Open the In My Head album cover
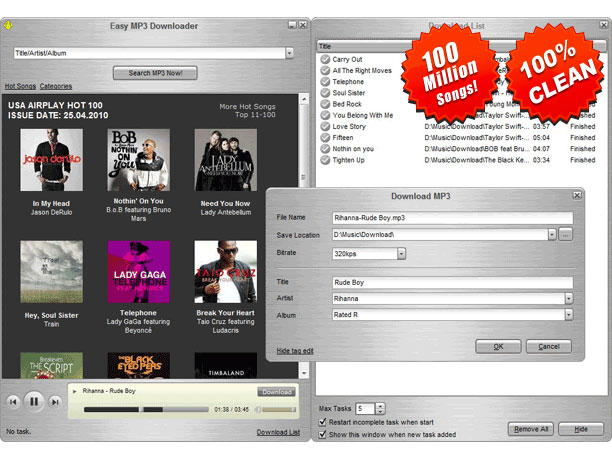 [x=52, y=160]
